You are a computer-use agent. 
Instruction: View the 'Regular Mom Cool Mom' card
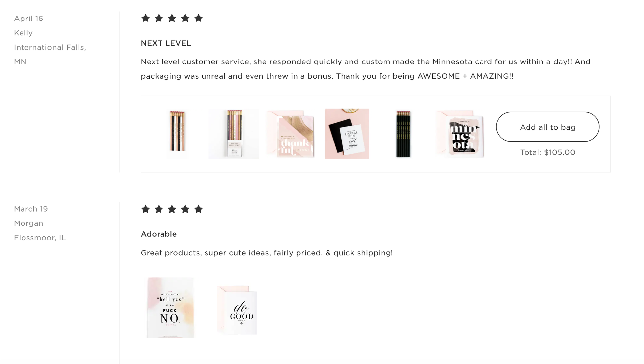(346, 134)
